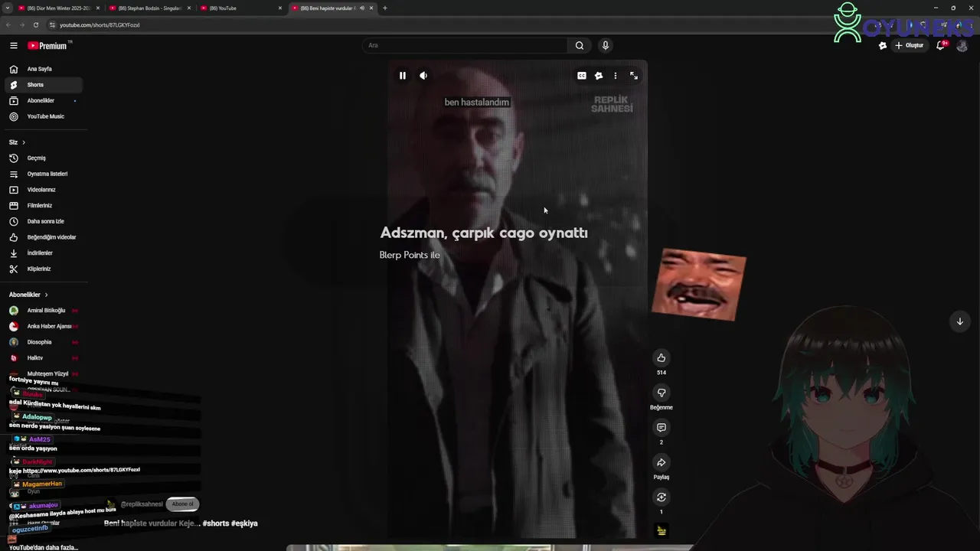Open Anka Haber Ajansı channel
The height and width of the screenshot is (551, 980).
click(x=43, y=326)
